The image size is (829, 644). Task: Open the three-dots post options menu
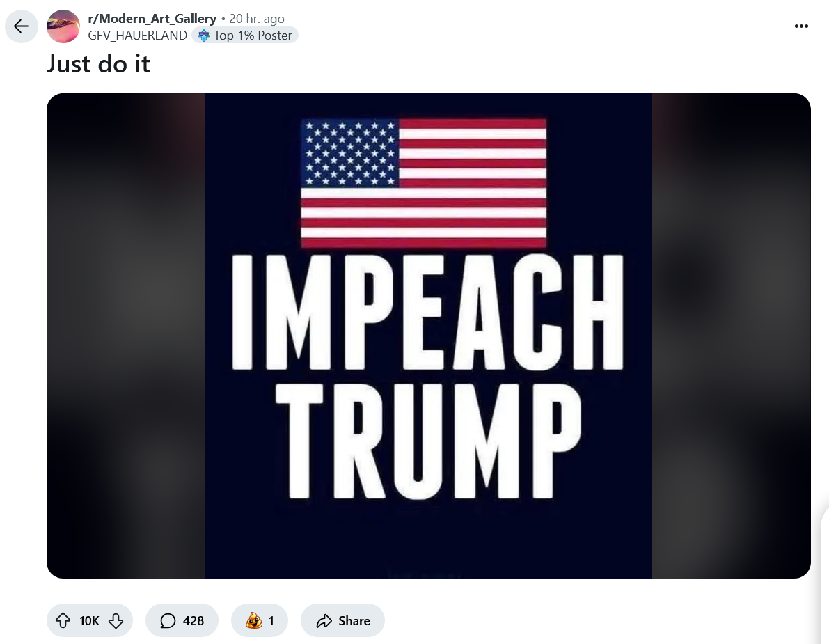[801, 26]
